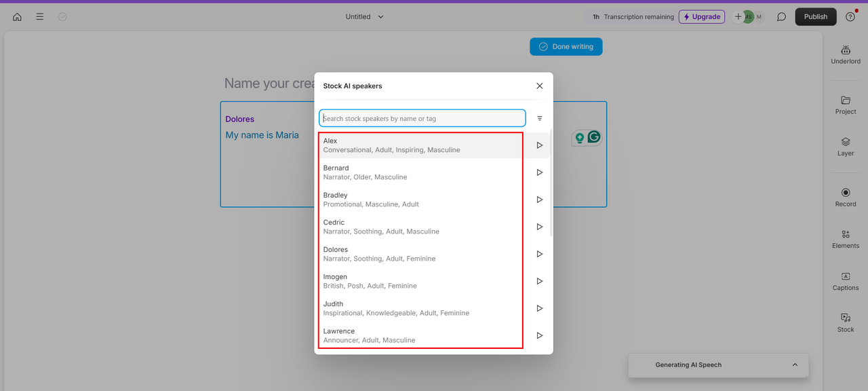Click the sync status checkmark icon
The image size is (868, 391).
(x=62, y=17)
